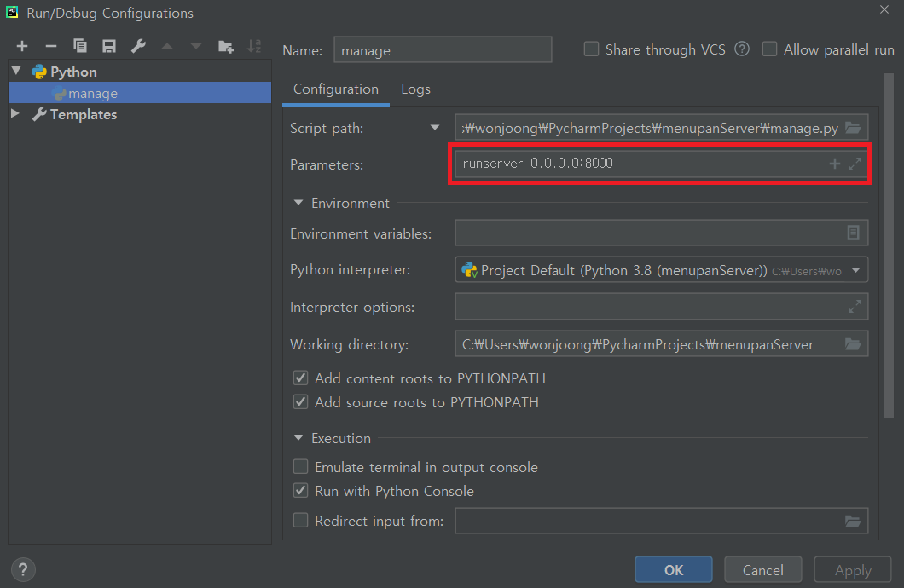Select Python group label in tree
The width and height of the screenshot is (904, 588).
point(74,72)
